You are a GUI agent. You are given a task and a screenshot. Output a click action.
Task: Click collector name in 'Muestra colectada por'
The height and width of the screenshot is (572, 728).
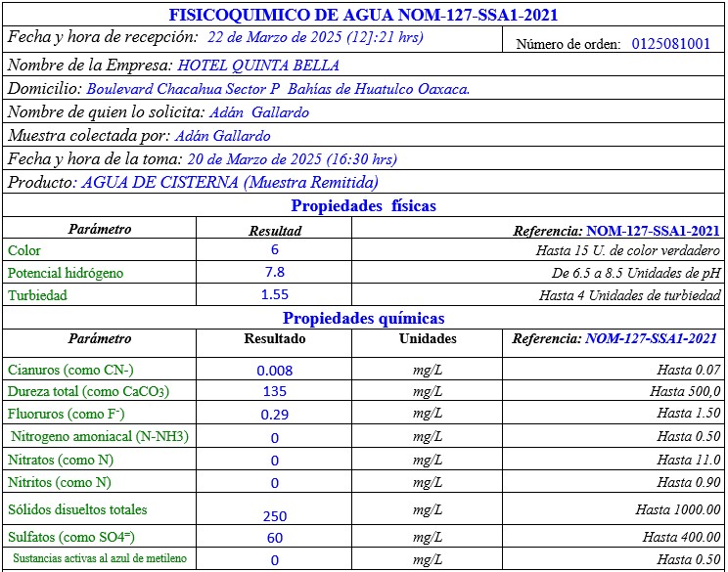222,136
